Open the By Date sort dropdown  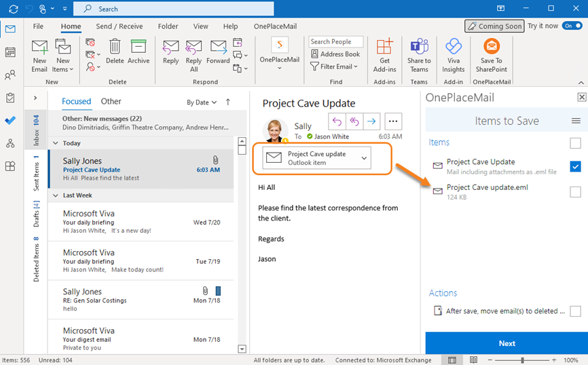point(202,102)
